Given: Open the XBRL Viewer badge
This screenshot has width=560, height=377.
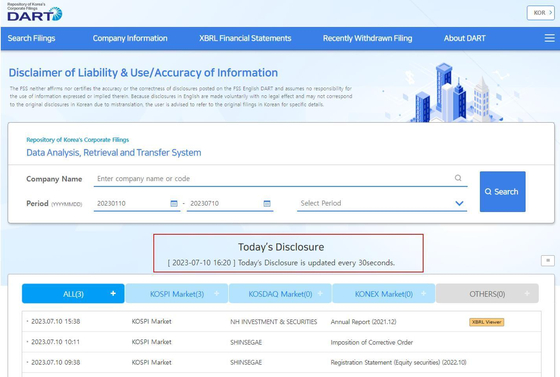Looking at the screenshot, I should [x=486, y=322].
